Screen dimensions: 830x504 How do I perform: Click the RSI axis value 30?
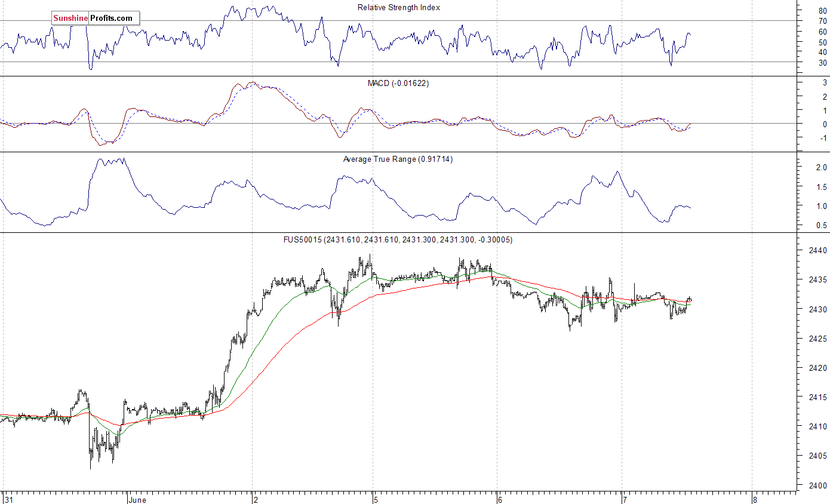click(822, 62)
